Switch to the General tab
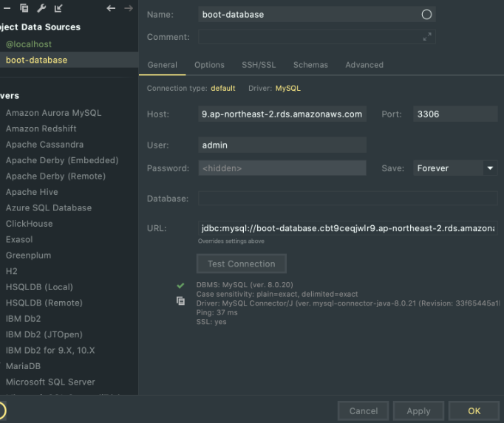 (x=163, y=65)
